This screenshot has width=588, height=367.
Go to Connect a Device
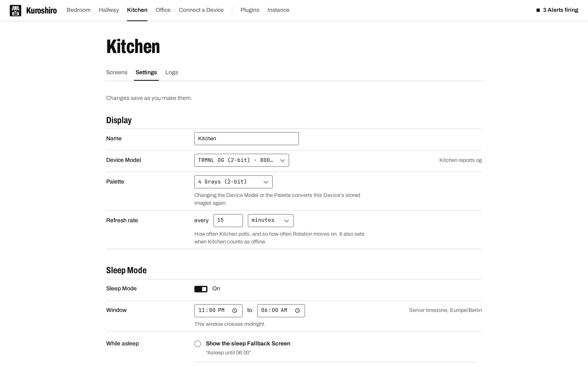click(201, 10)
